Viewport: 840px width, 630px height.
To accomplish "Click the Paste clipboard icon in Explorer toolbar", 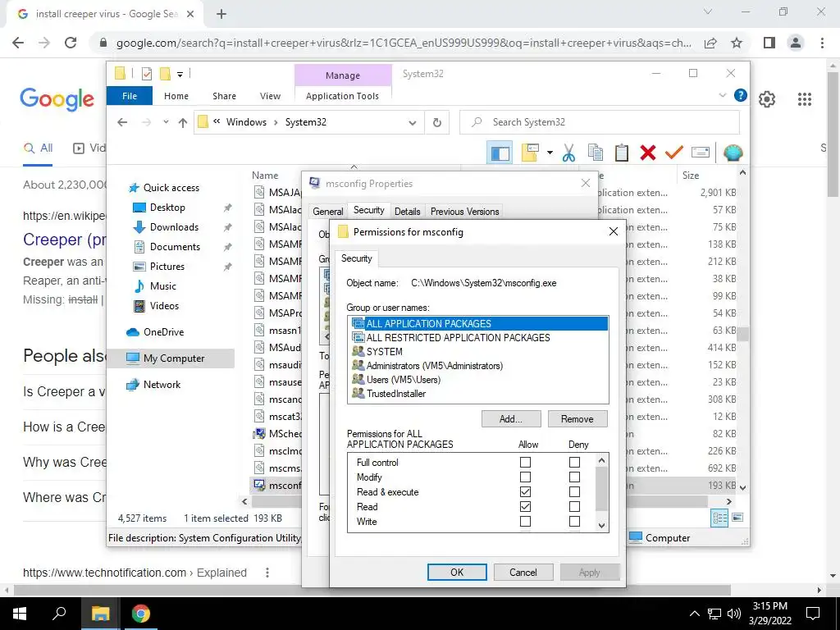I will point(622,153).
